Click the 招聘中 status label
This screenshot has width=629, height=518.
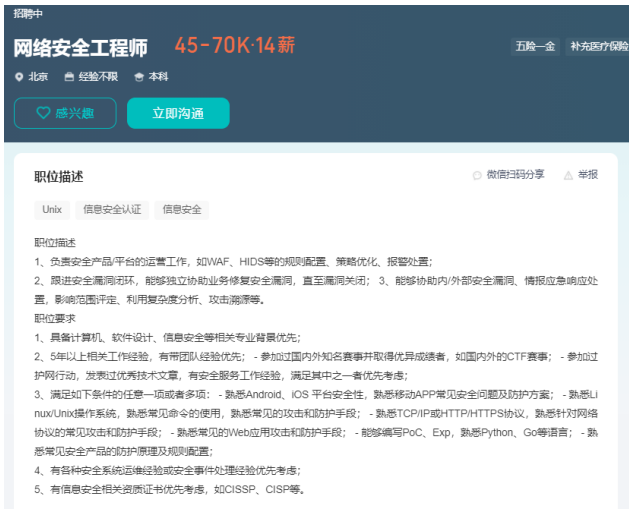pos(28,14)
